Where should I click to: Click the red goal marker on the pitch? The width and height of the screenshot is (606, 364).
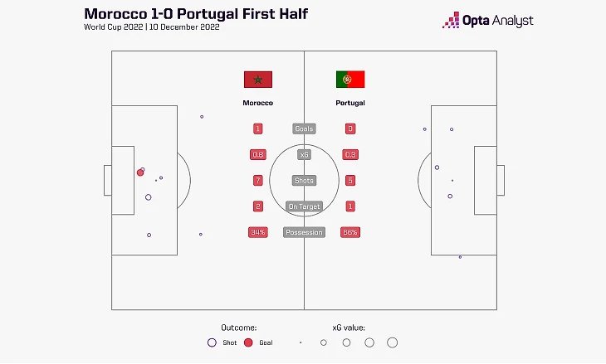coord(140,172)
